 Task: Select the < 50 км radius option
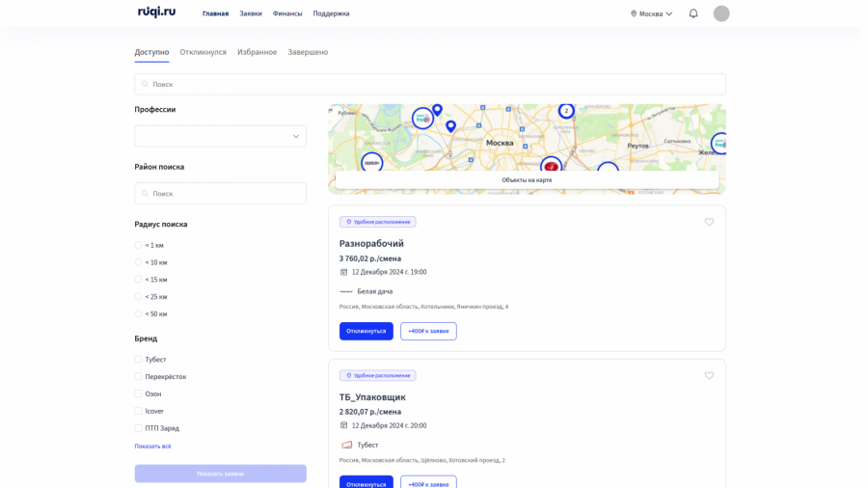tap(139, 314)
